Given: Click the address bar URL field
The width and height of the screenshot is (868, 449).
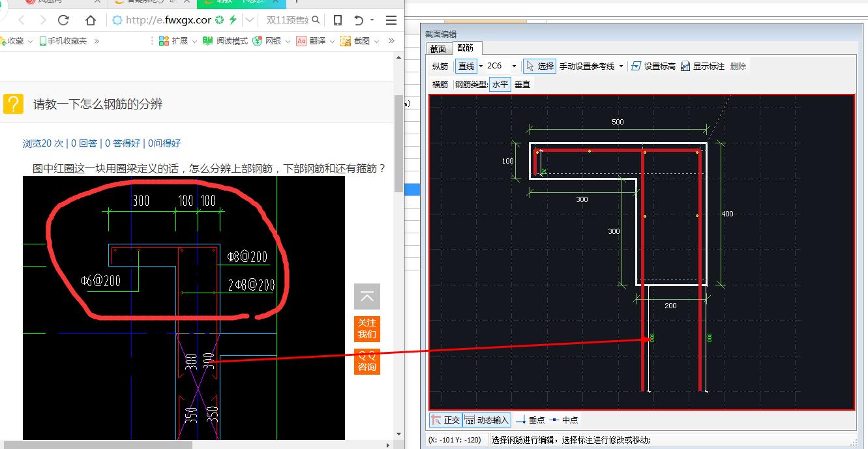Looking at the screenshot, I should [x=168, y=20].
